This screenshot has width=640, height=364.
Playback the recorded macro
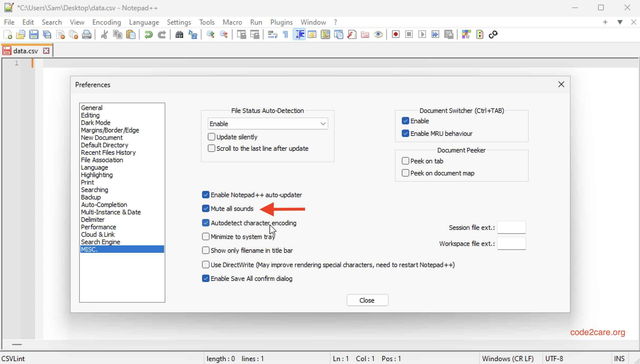point(422,34)
